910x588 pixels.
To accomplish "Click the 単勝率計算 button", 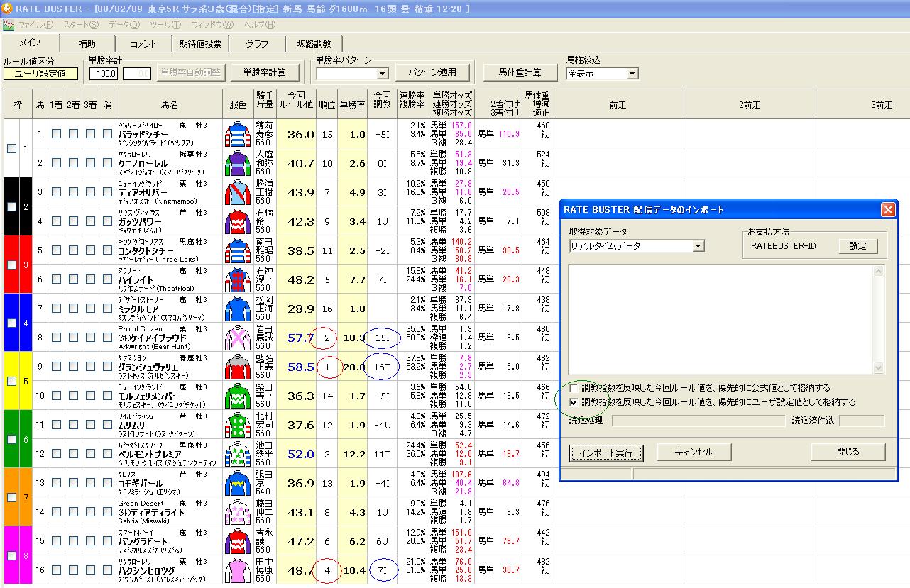I will coord(265,72).
